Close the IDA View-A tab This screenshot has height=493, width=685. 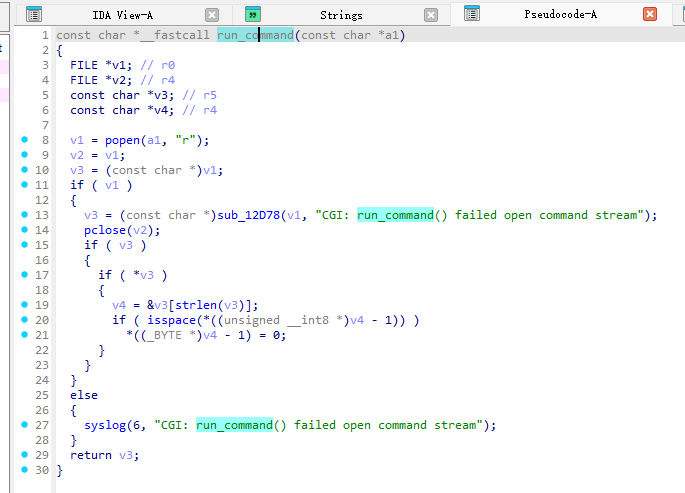click(212, 15)
